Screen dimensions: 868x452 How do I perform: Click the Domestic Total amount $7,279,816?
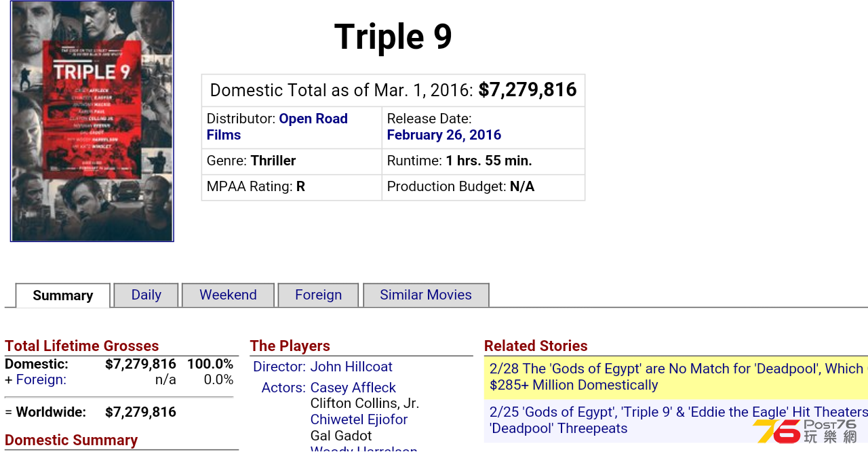[528, 90]
